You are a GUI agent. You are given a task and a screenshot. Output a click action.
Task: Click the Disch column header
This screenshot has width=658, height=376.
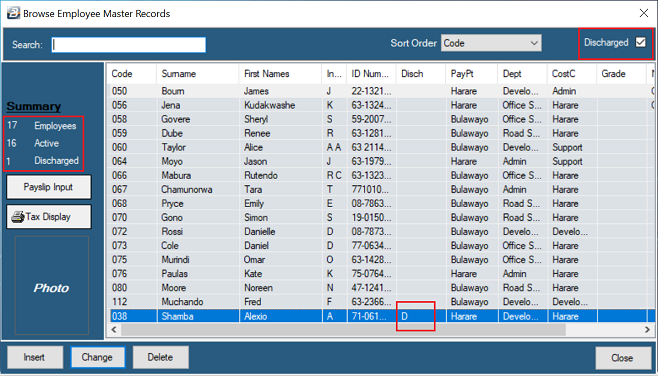pyautogui.click(x=420, y=74)
